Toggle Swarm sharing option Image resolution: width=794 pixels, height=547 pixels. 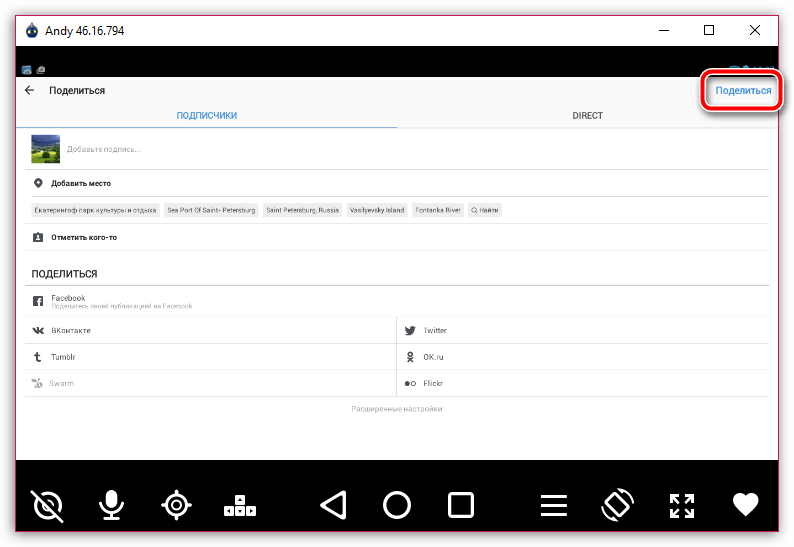(211, 383)
